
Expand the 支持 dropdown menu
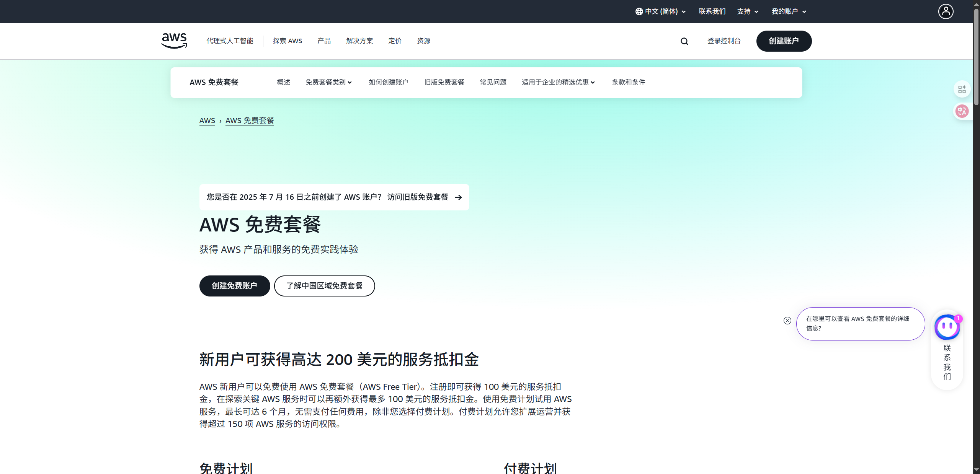[748, 11]
